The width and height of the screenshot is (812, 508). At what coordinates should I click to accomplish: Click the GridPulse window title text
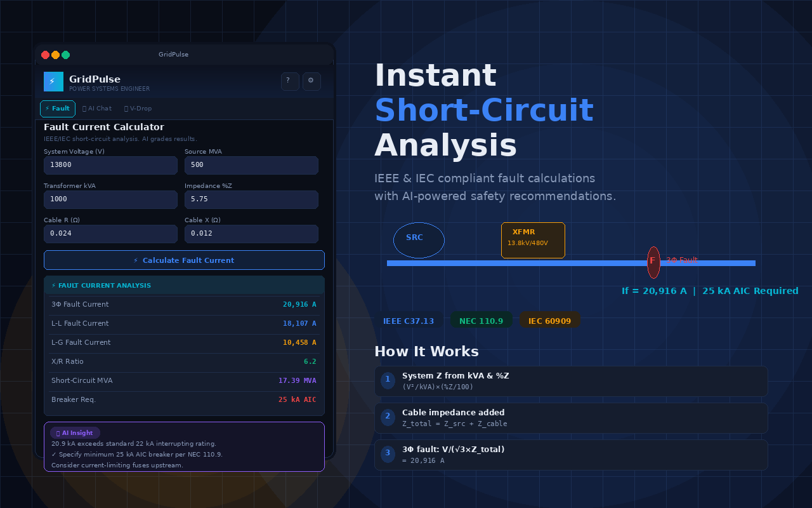[173, 55]
